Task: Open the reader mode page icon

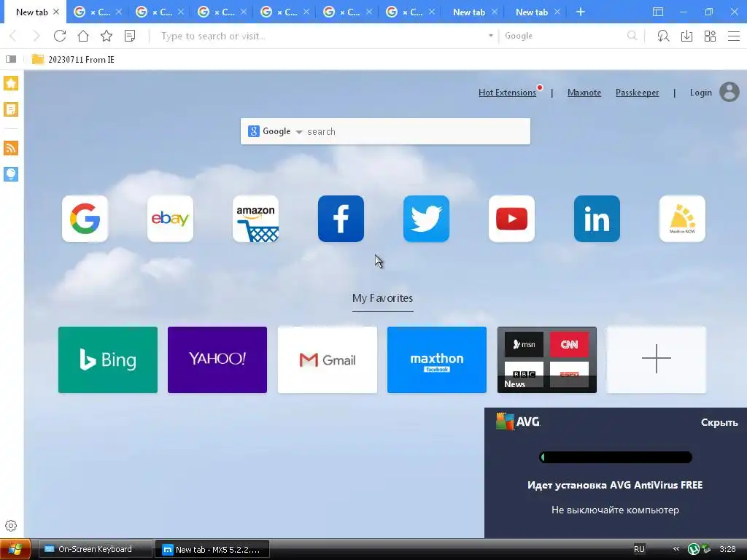Action: click(x=130, y=36)
